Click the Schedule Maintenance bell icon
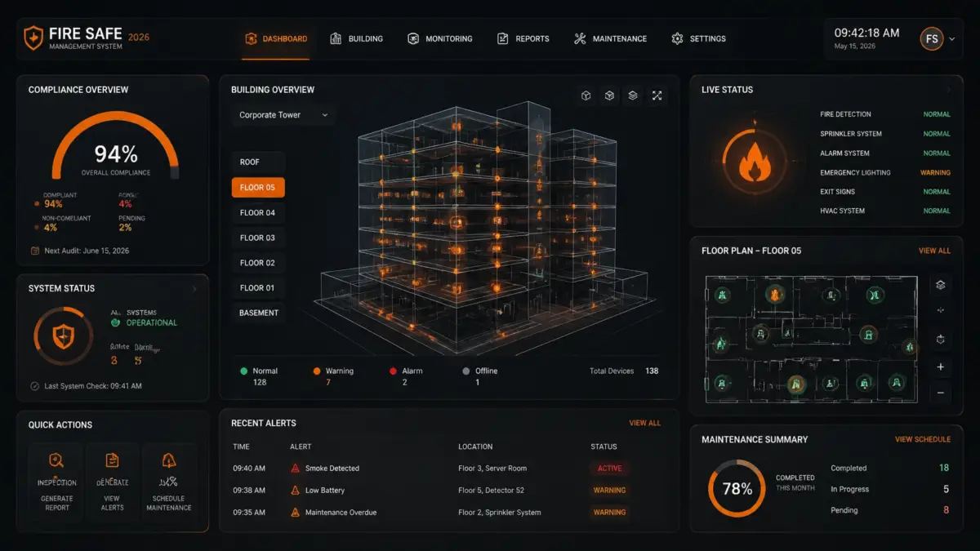980x551 pixels. tap(169, 460)
